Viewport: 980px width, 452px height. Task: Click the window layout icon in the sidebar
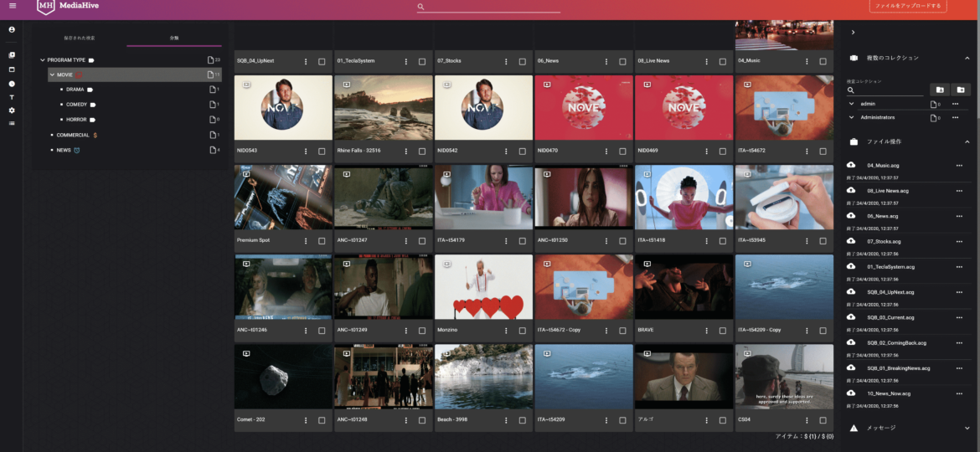pos(12,69)
